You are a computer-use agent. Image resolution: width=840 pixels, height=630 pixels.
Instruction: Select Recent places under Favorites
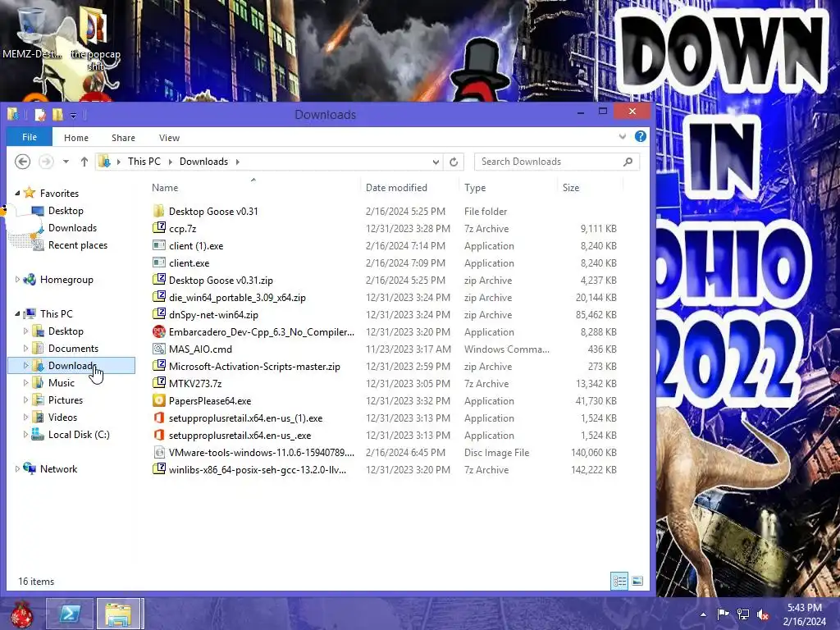click(x=78, y=244)
